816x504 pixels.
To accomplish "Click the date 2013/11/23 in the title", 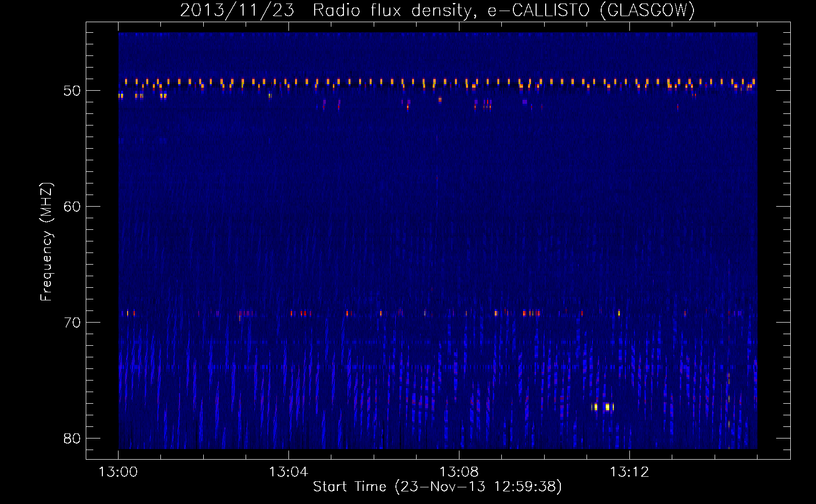I will point(237,11).
